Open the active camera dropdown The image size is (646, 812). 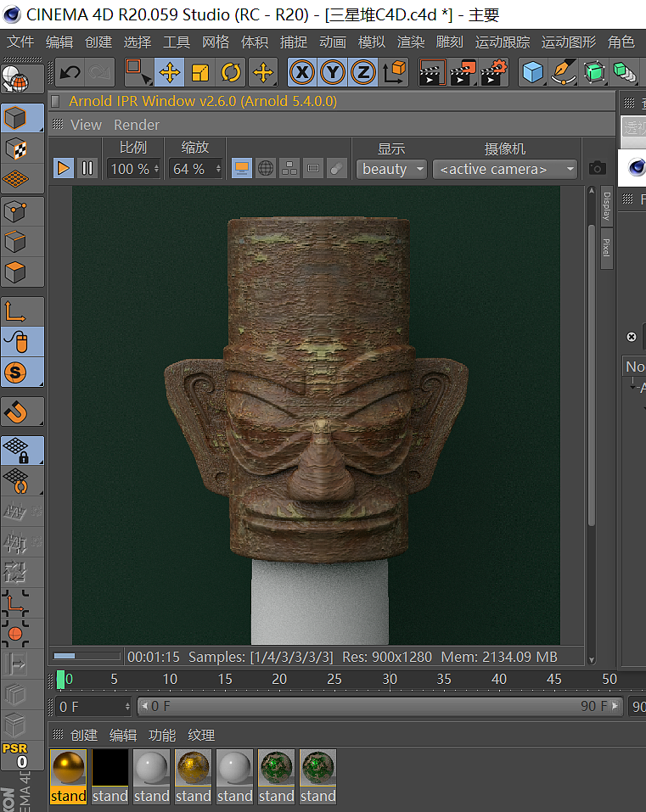505,169
